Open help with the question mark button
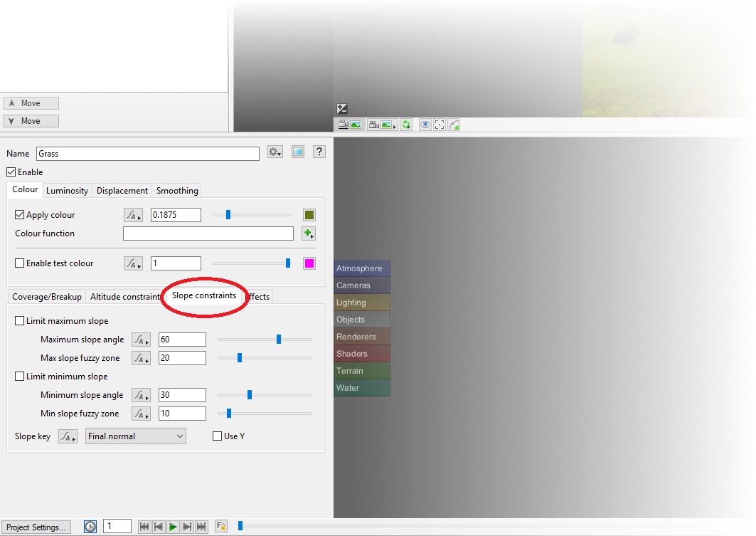The height and width of the screenshot is (536, 756). click(x=319, y=152)
